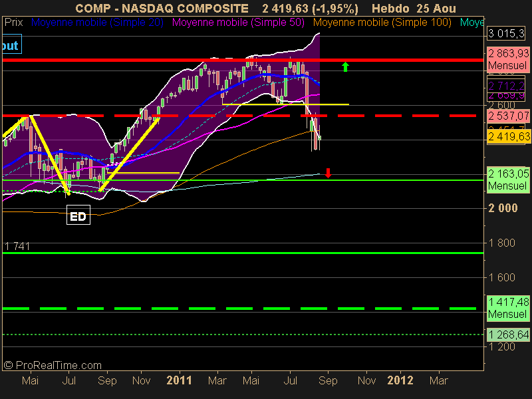Click the 2 537,07 price label
The image size is (532, 399).
click(x=508, y=116)
